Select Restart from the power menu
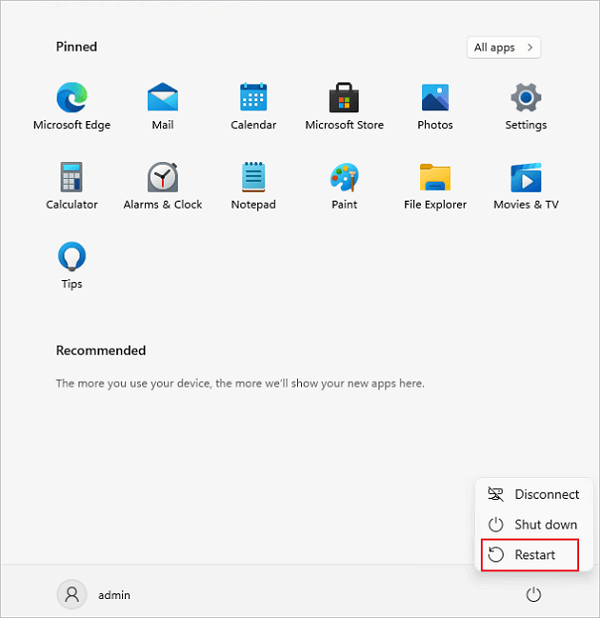This screenshot has height=618, width=600. click(x=530, y=554)
